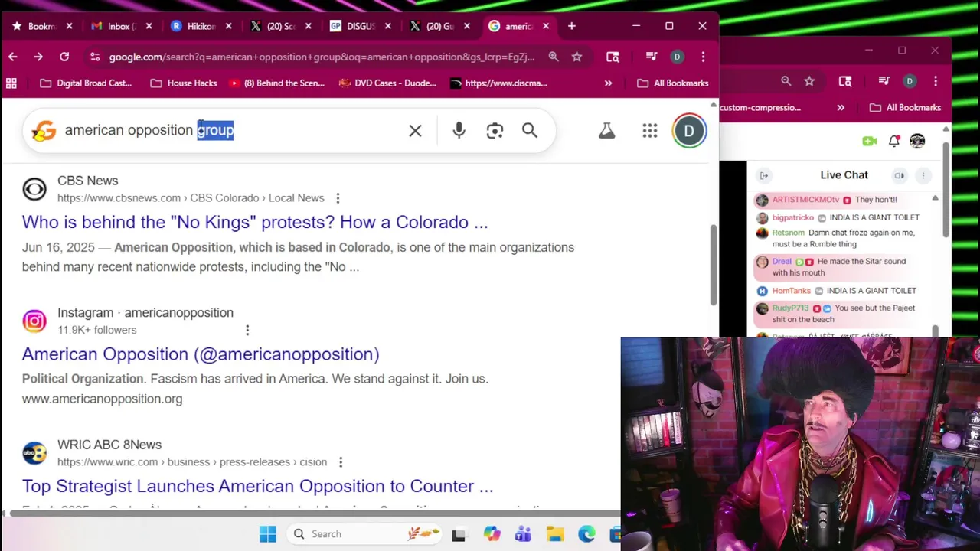Open Google account D avatar

(689, 131)
